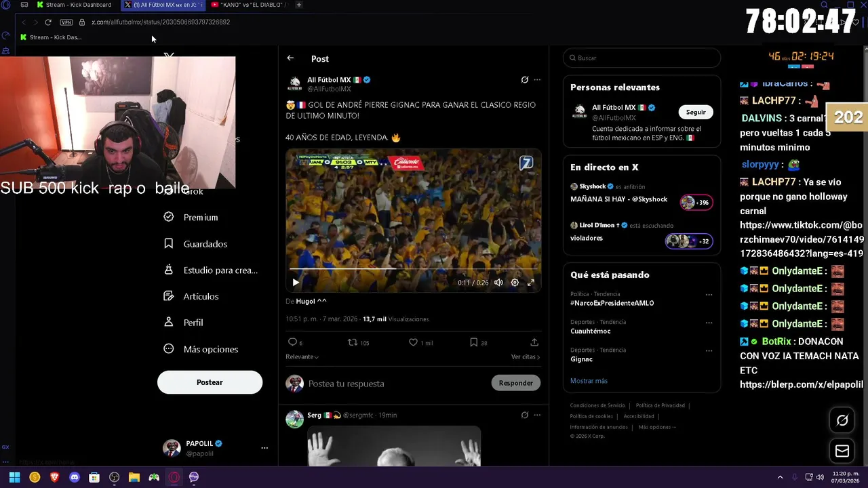Viewport: 868px width, 488px height.
Task: Open Grok icon on Serg's reply
Action: tap(524, 415)
